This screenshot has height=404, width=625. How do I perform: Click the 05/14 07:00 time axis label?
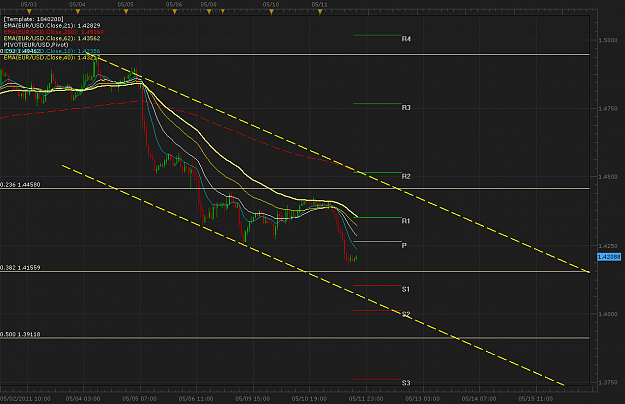click(x=479, y=398)
